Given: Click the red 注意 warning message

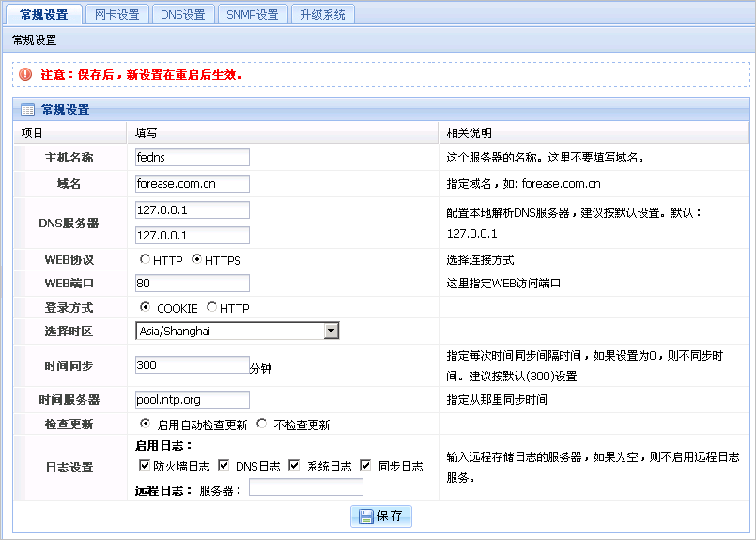Looking at the screenshot, I should 142,75.
